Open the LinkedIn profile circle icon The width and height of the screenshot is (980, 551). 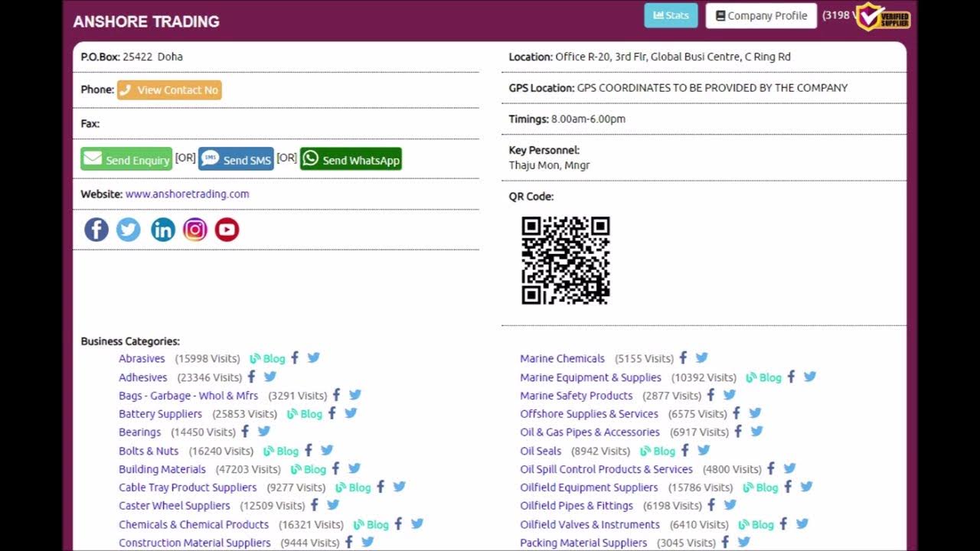click(x=162, y=230)
